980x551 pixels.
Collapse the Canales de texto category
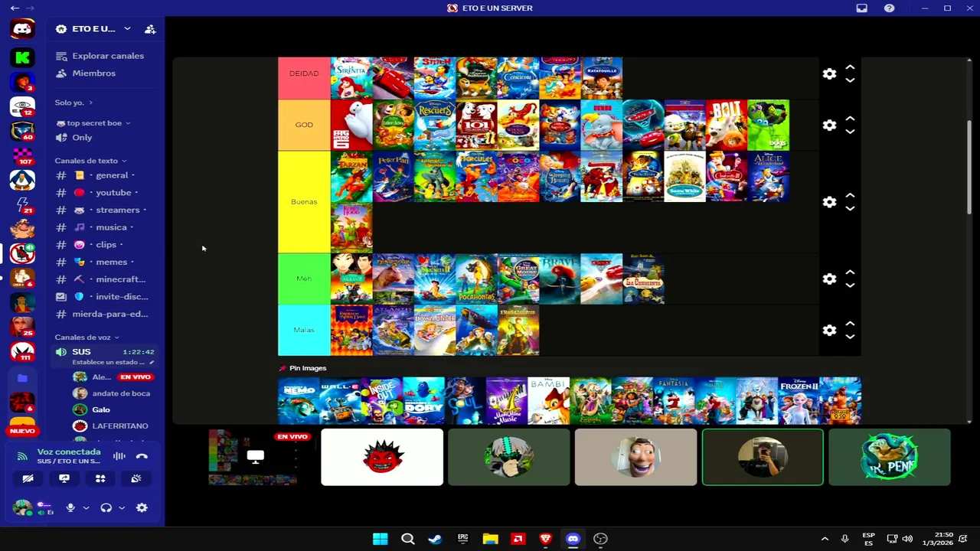pyautogui.click(x=90, y=161)
